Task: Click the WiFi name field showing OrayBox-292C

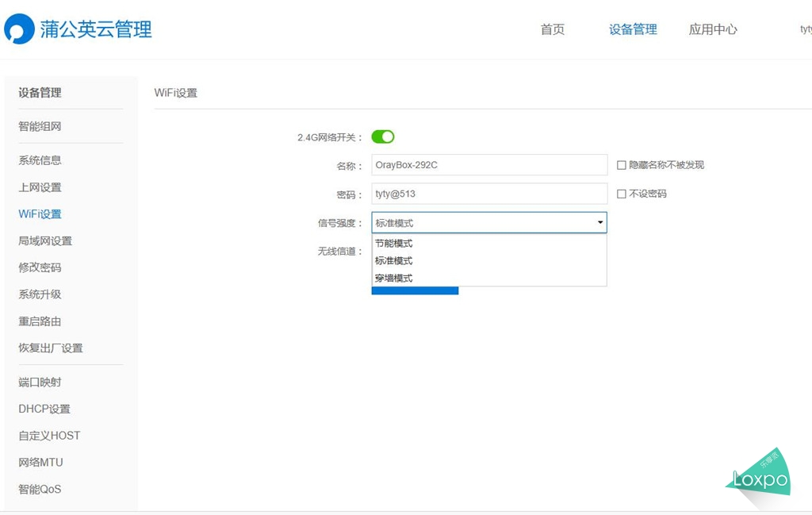Action: 489,164
